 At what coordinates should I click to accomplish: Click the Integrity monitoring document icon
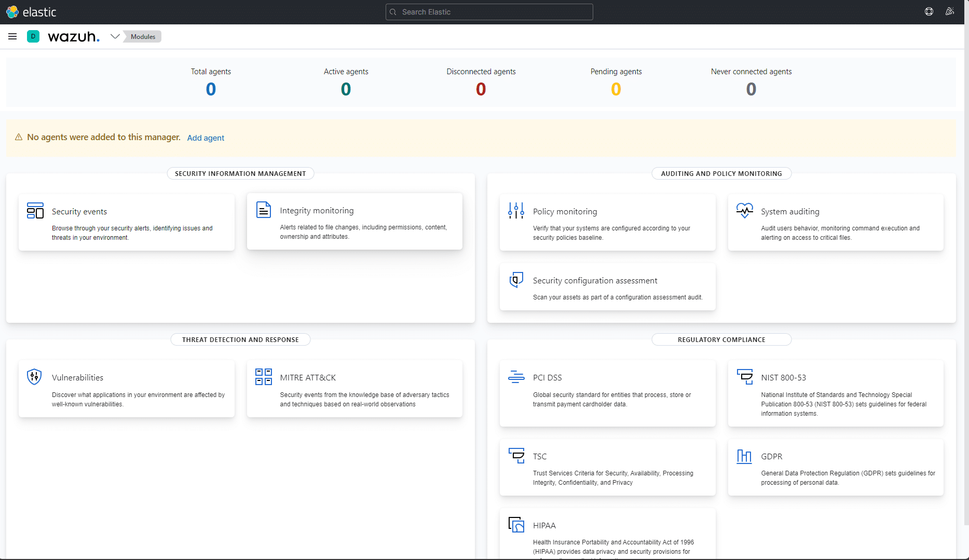[x=264, y=210]
